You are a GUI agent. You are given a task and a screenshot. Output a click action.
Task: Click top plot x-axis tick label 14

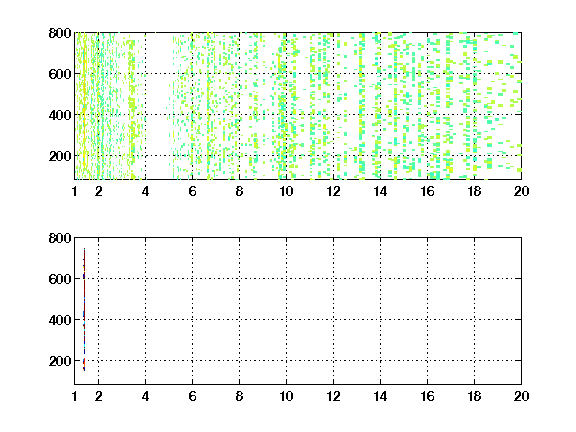pyautogui.click(x=380, y=191)
